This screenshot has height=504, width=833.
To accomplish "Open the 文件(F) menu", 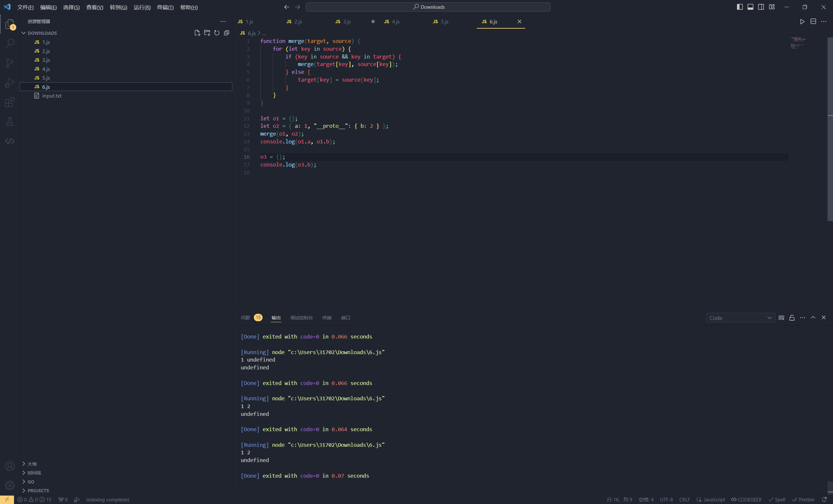I will tap(25, 7).
